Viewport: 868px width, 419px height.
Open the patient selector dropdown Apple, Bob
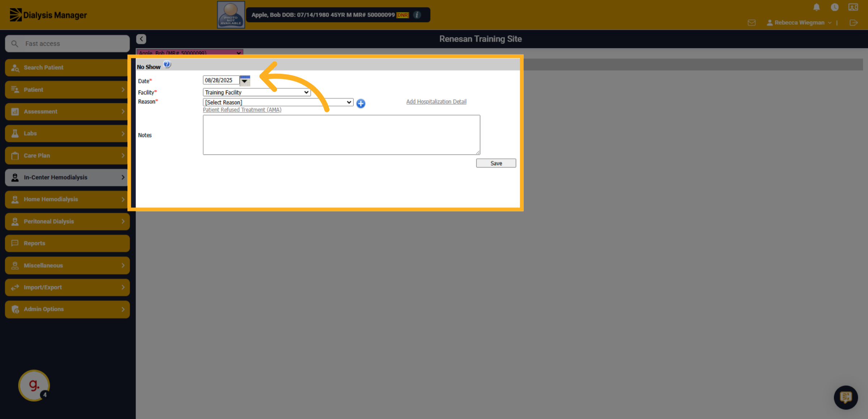(x=190, y=53)
